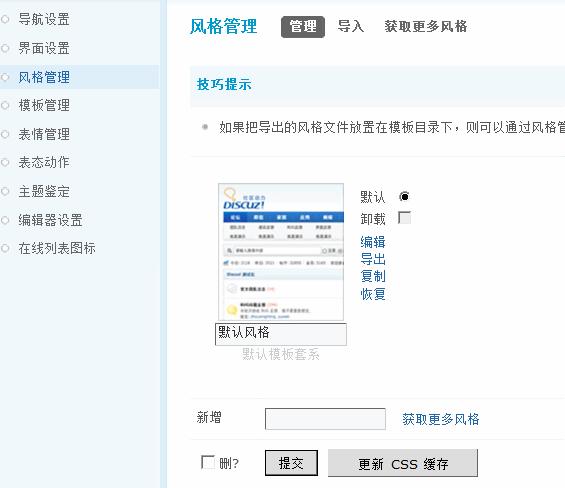This screenshot has width=565, height=488.
Task: Click the Discuz default style thumbnail
Action: tap(281, 252)
